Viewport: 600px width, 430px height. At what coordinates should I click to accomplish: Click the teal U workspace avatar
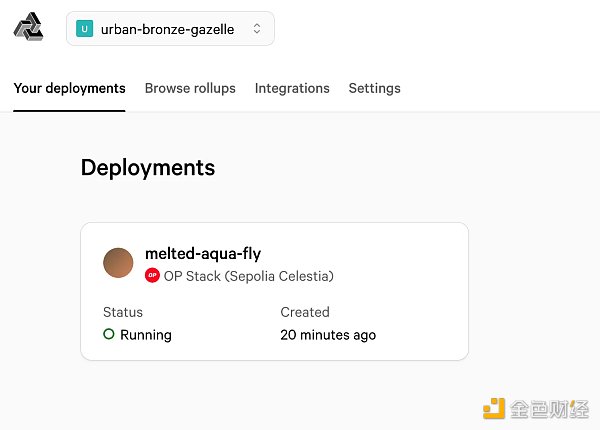pyautogui.click(x=85, y=29)
